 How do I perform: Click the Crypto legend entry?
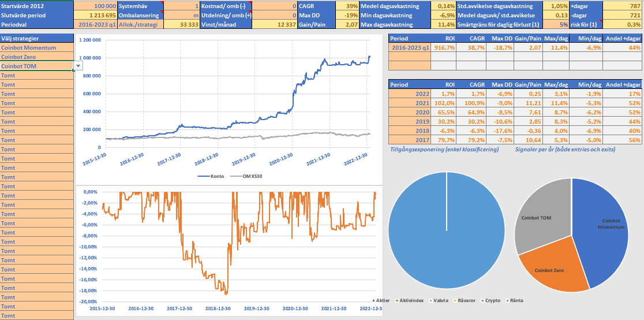pyautogui.click(x=492, y=300)
